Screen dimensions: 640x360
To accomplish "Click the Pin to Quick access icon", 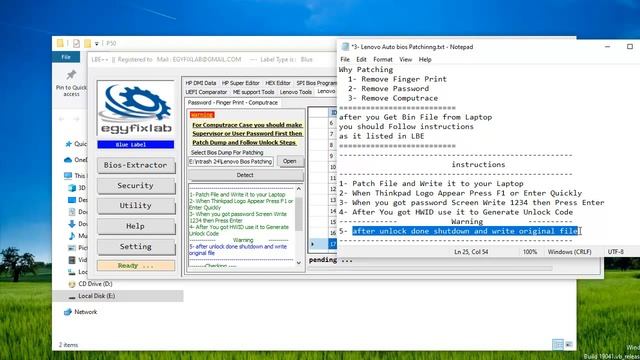I will click(x=71, y=75).
